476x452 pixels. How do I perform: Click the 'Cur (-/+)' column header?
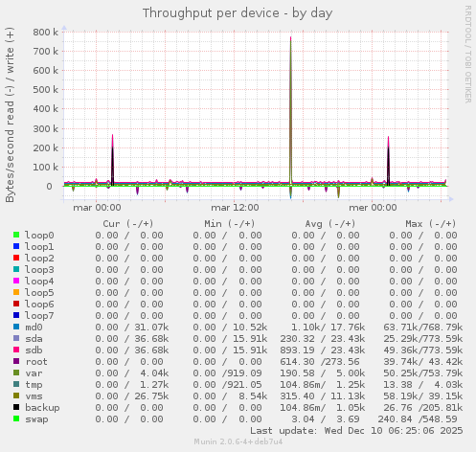128,224
